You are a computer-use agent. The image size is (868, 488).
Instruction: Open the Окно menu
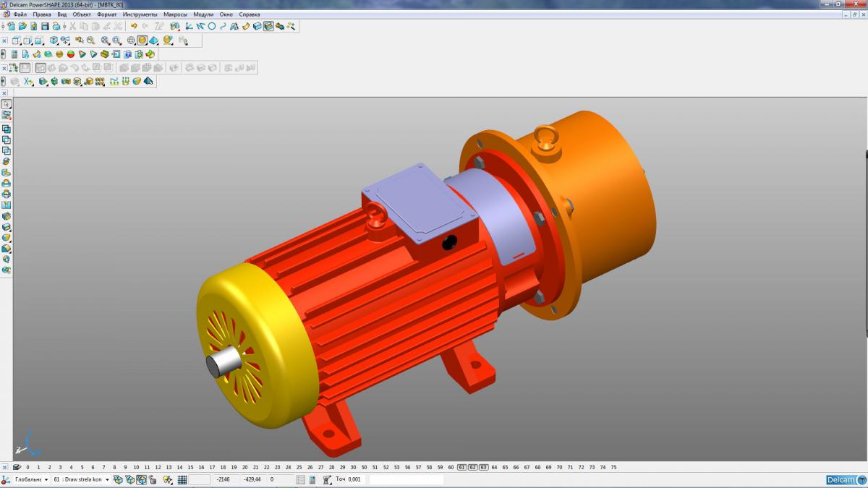click(226, 14)
